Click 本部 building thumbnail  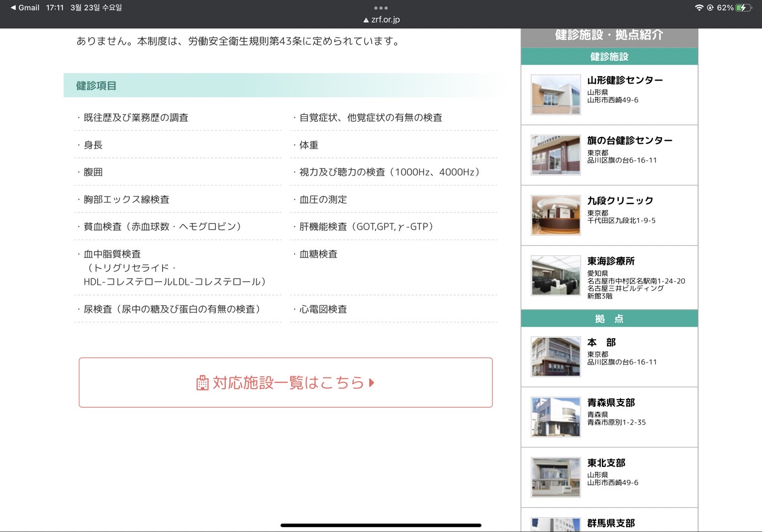pyautogui.click(x=556, y=356)
